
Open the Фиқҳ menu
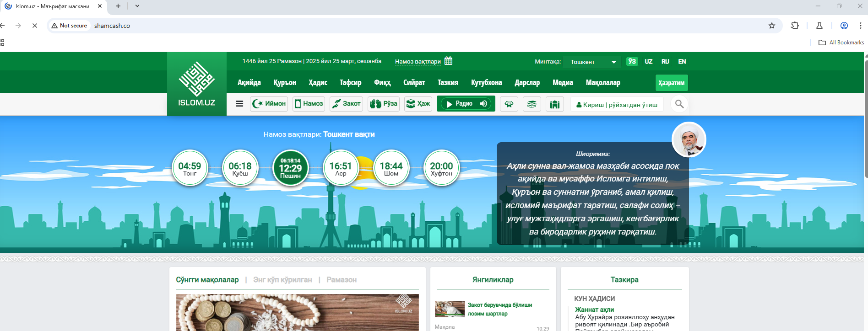click(382, 83)
